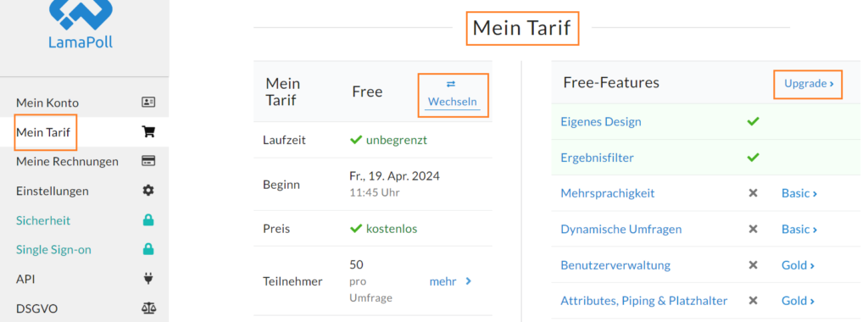Click the Dynamische Umfragen feature link
This screenshot has height=322, width=868.
click(621, 229)
